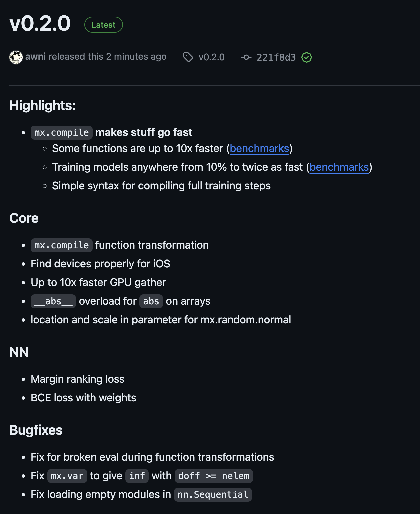Image resolution: width=420 pixels, height=514 pixels.
Task: Click the Highlights heading
Action: (43, 105)
